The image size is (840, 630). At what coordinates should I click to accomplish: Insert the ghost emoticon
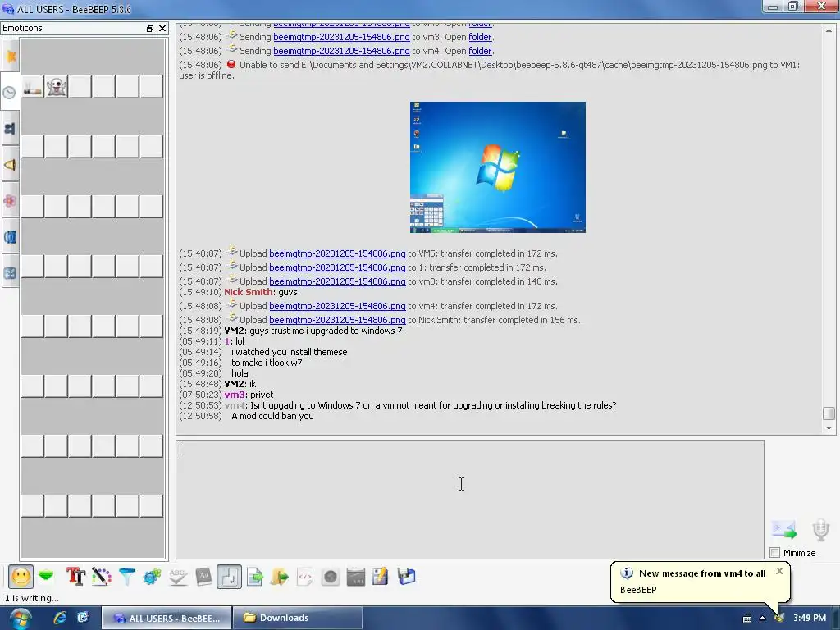[57, 87]
